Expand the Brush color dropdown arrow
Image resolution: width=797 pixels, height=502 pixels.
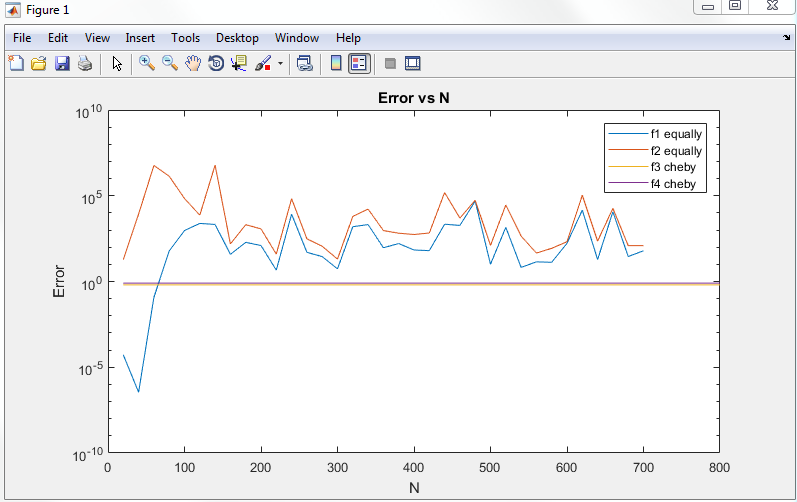click(x=280, y=63)
